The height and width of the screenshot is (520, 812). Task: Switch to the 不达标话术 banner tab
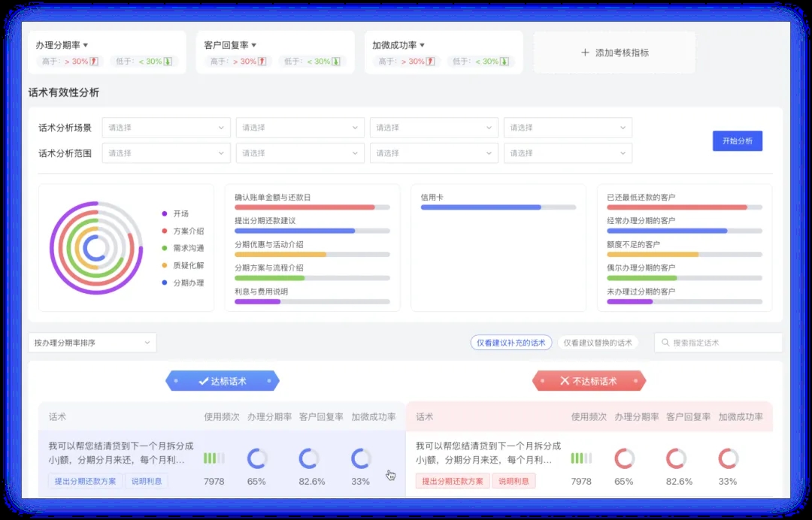click(x=589, y=381)
